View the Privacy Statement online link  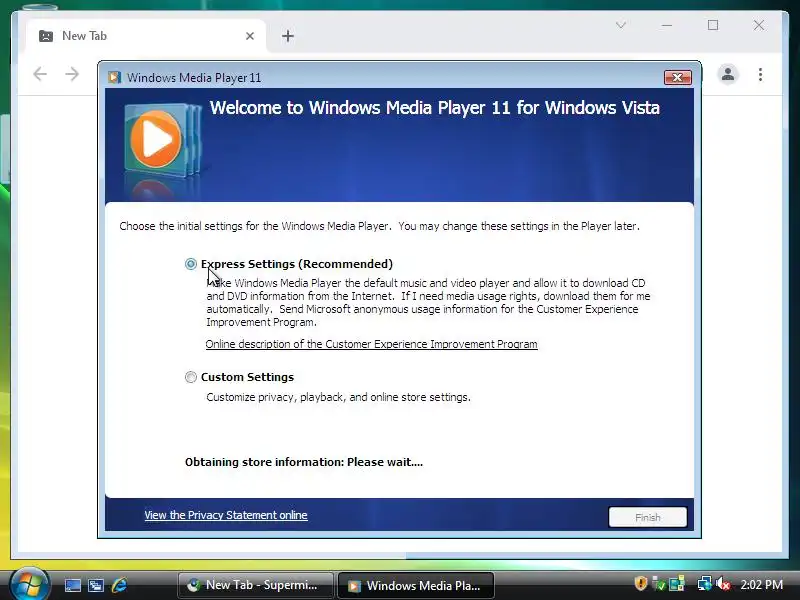(226, 515)
